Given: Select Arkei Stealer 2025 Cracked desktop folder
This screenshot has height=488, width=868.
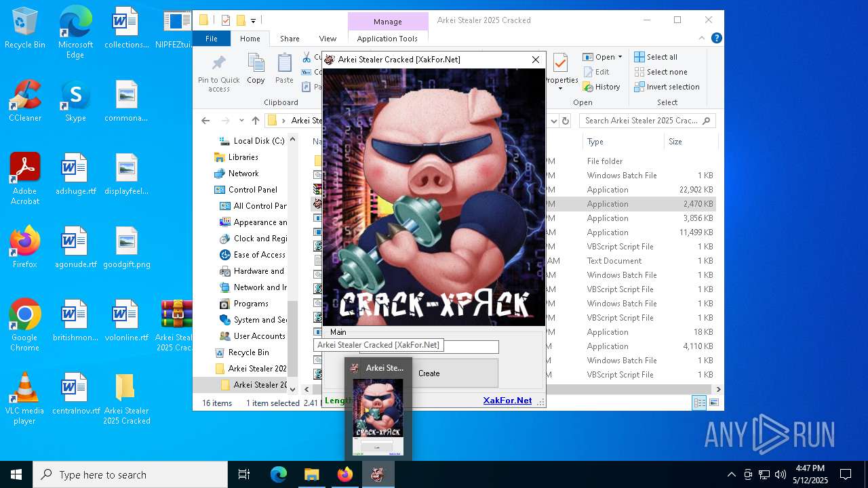Looking at the screenshot, I should (127, 399).
